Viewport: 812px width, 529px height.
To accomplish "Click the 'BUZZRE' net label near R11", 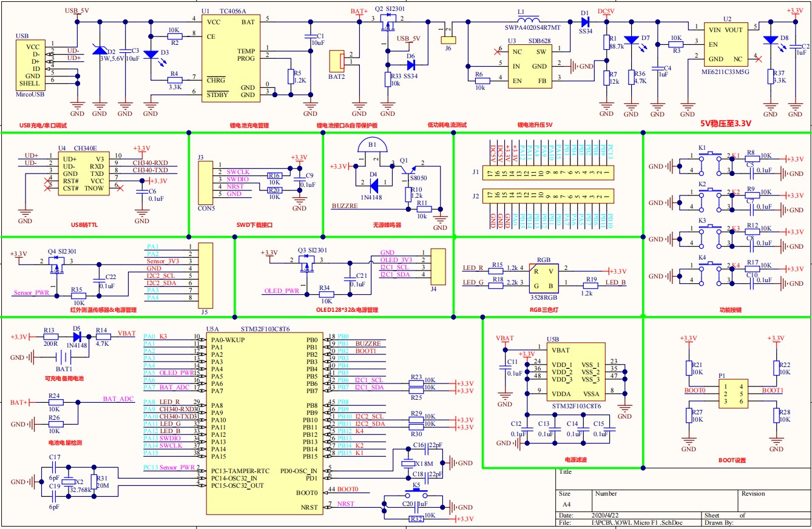I will 346,206.
